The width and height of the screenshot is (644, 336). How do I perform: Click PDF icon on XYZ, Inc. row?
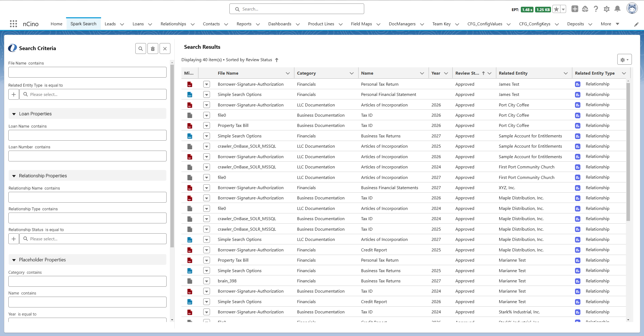pos(190,188)
